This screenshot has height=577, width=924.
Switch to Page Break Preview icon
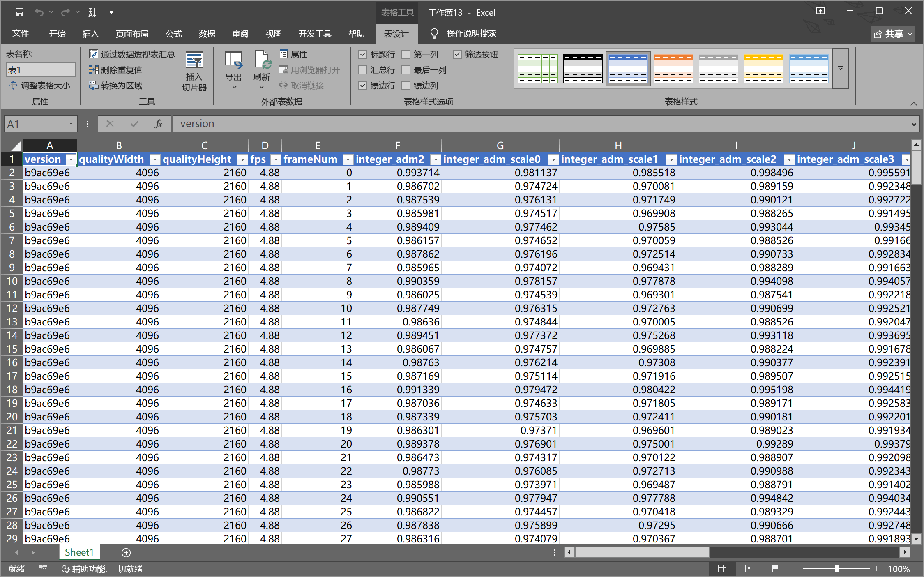pyautogui.click(x=776, y=569)
